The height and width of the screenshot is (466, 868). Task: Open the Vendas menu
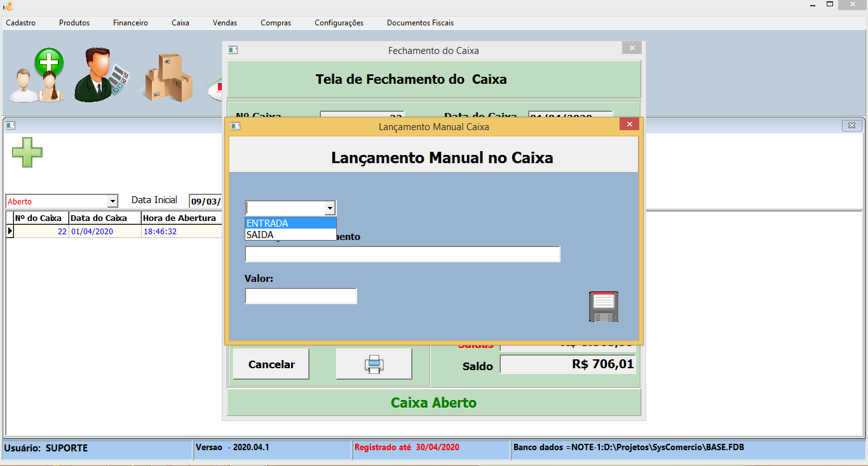click(x=224, y=22)
